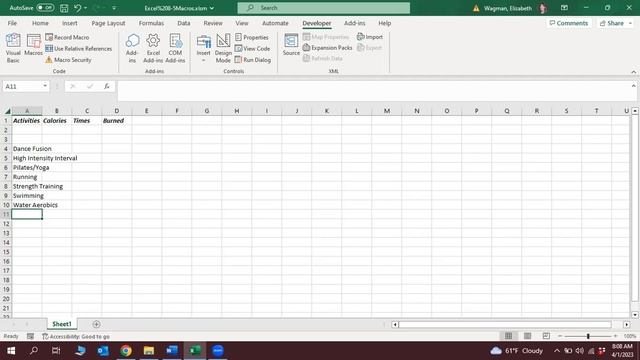
Task: Collapse the ribbon with the chevron
Action: click(x=633, y=72)
